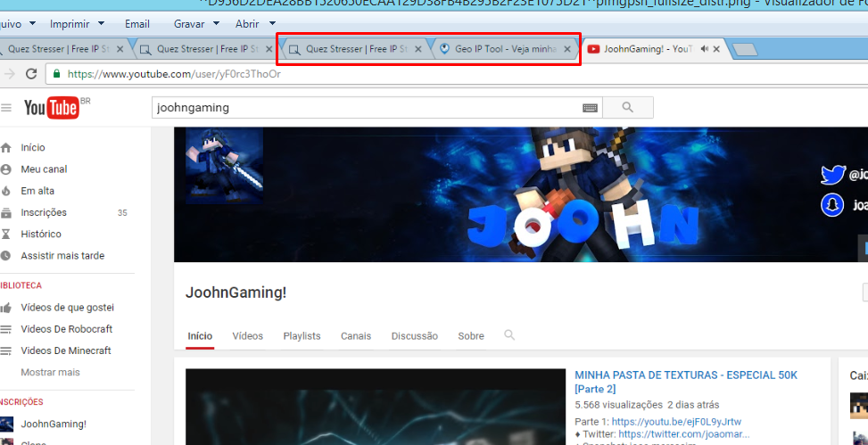Image resolution: width=868 pixels, height=445 pixels.
Task: Reload the page with refresh icon
Action: point(31,74)
